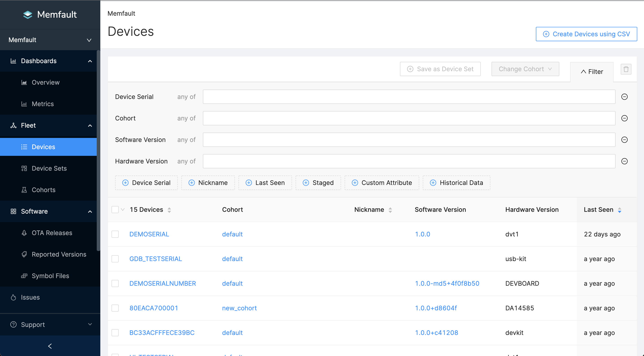Check the BC33ACFFFECE39BC row checkbox
The width and height of the screenshot is (644, 356).
(115, 333)
